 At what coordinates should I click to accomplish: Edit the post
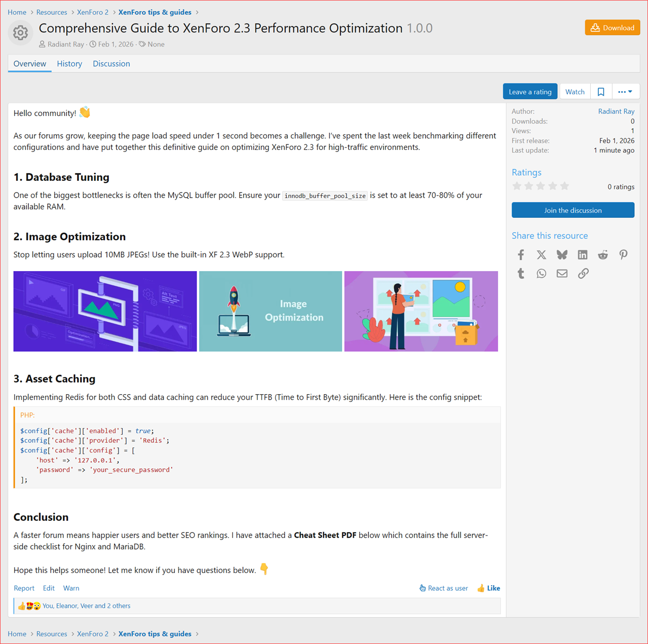click(49, 588)
